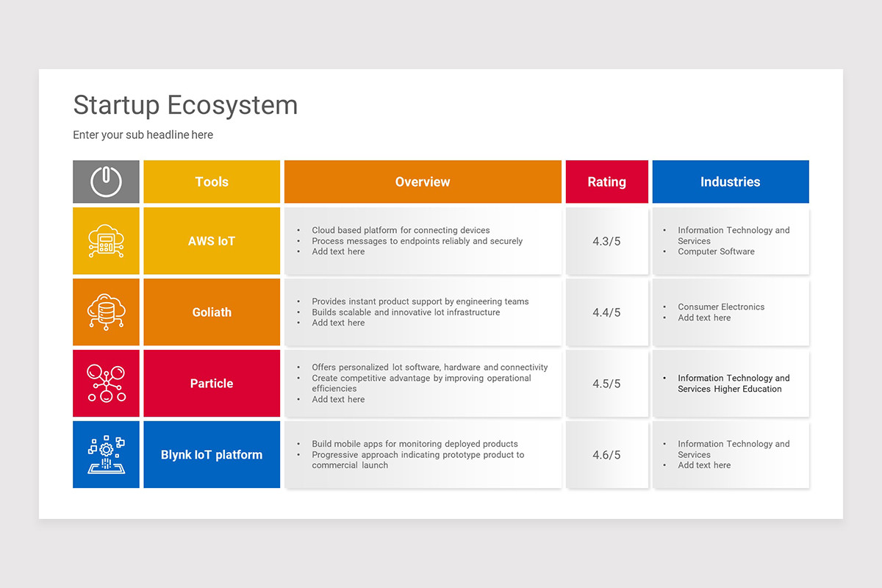
Task: Click the power icon in the gray header cell
Action: (106, 182)
